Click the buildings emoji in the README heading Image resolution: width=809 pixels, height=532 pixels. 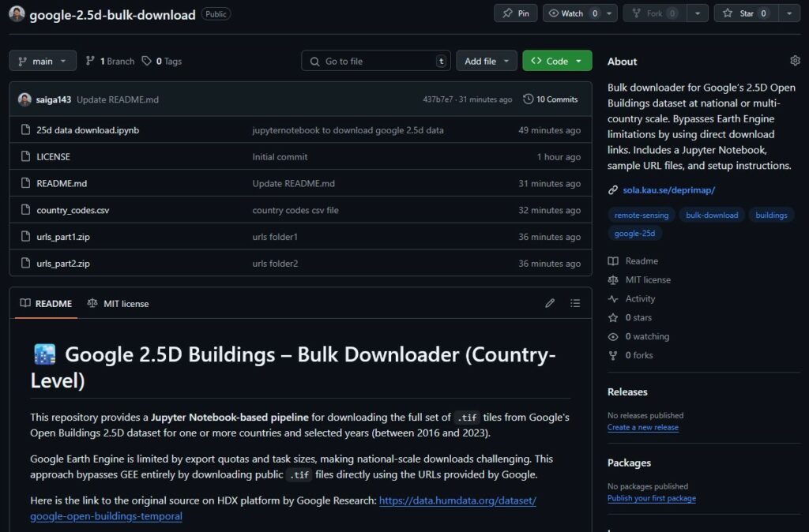[x=44, y=354]
